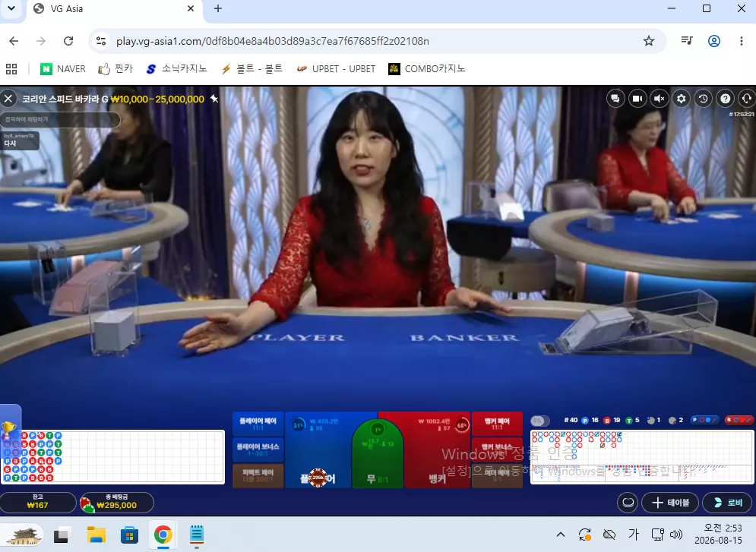Viewport: 756px width, 552px height.
Task: Open the tab search dropdown arrow
Action: point(11,8)
